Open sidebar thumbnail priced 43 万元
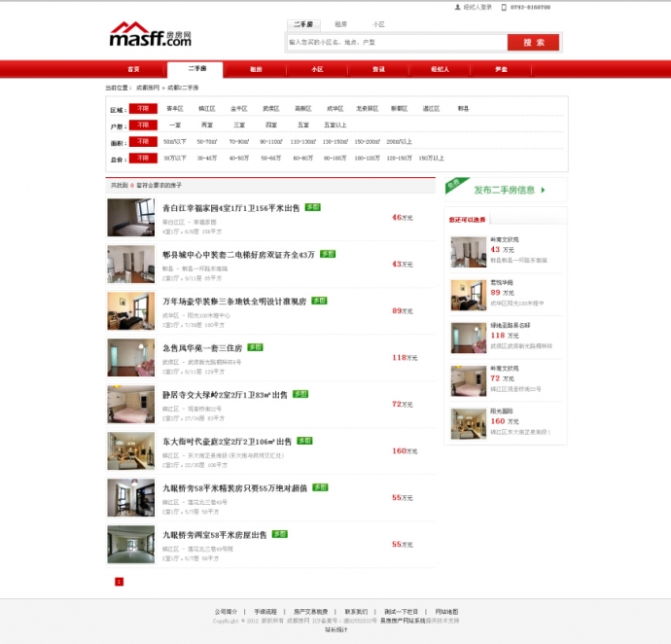The height and width of the screenshot is (644, 671). click(x=469, y=252)
